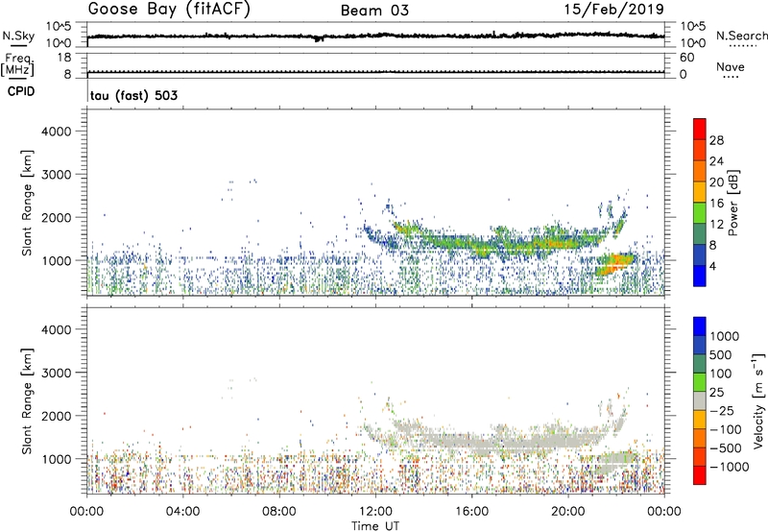Click the 'Beam 03' heading
Screen dimensions: 768x532
(x=374, y=11)
